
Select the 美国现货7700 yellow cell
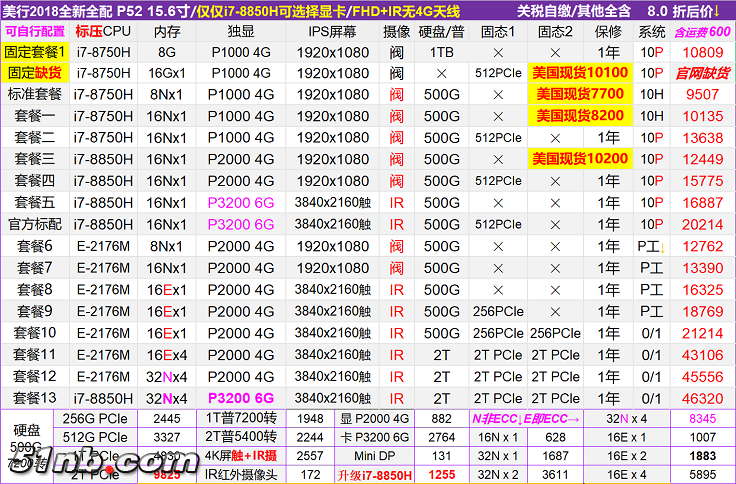tap(580, 94)
